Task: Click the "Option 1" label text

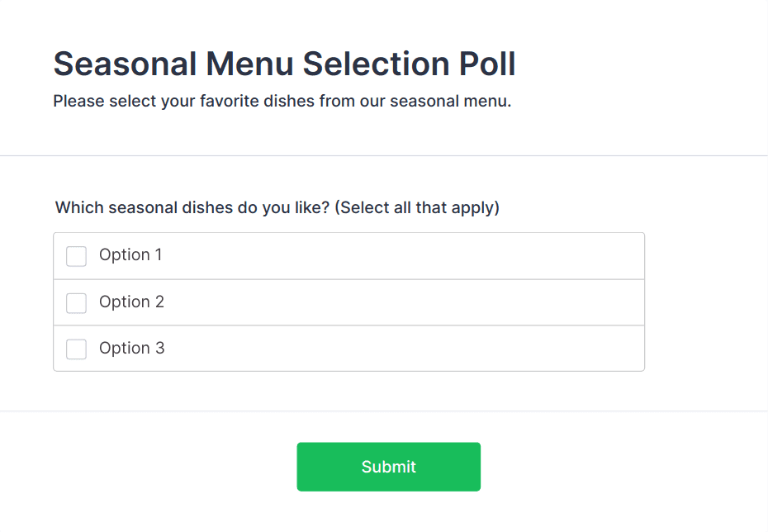Action: point(130,255)
